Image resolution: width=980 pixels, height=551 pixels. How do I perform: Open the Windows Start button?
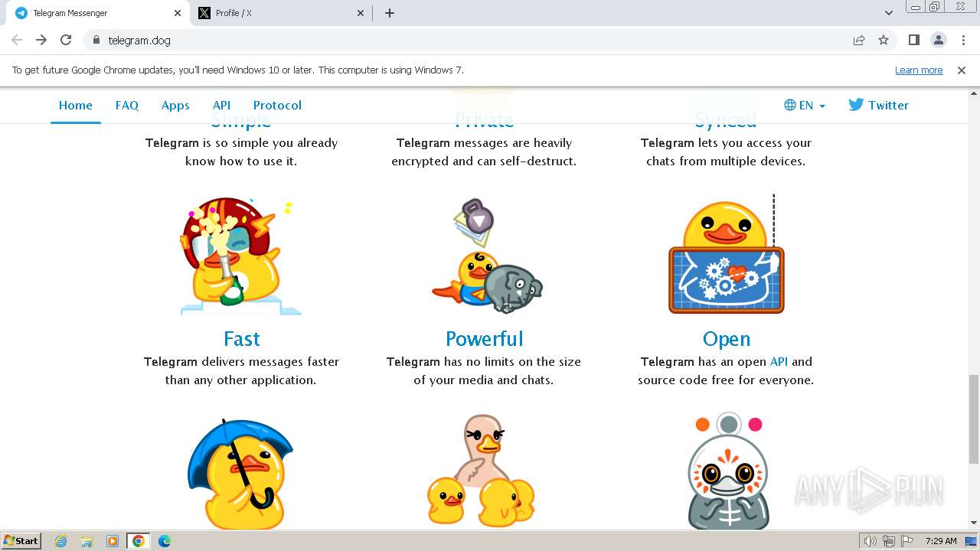click(21, 541)
